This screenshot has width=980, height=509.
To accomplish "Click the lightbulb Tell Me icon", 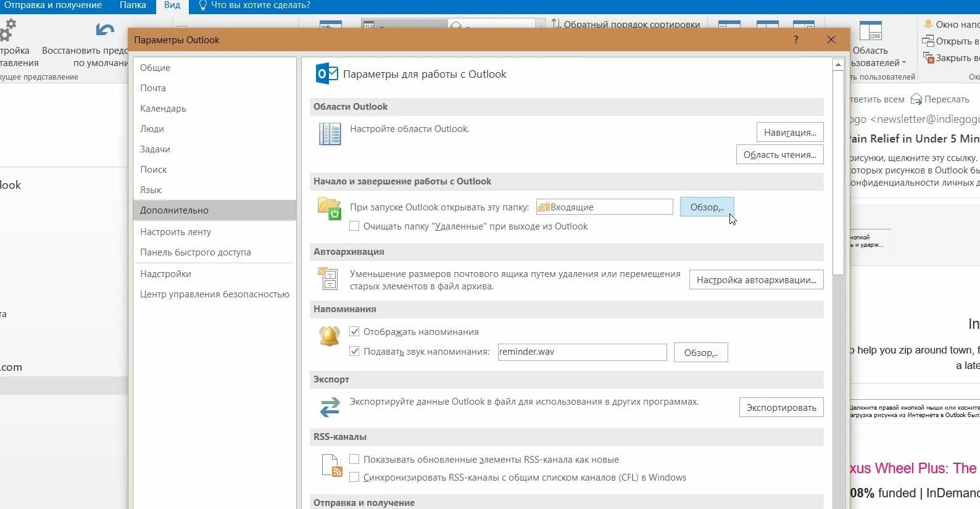I will pyautogui.click(x=202, y=5).
